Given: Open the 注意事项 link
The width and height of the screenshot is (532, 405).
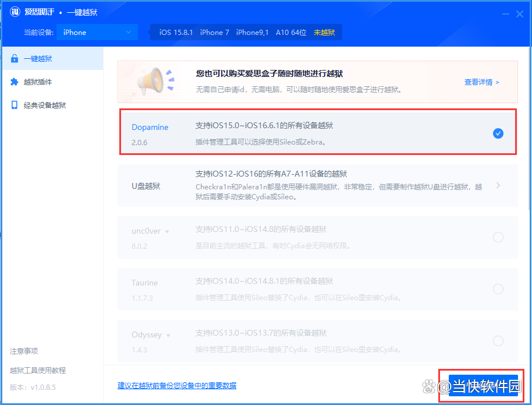Looking at the screenshot, I should point(24,351).
